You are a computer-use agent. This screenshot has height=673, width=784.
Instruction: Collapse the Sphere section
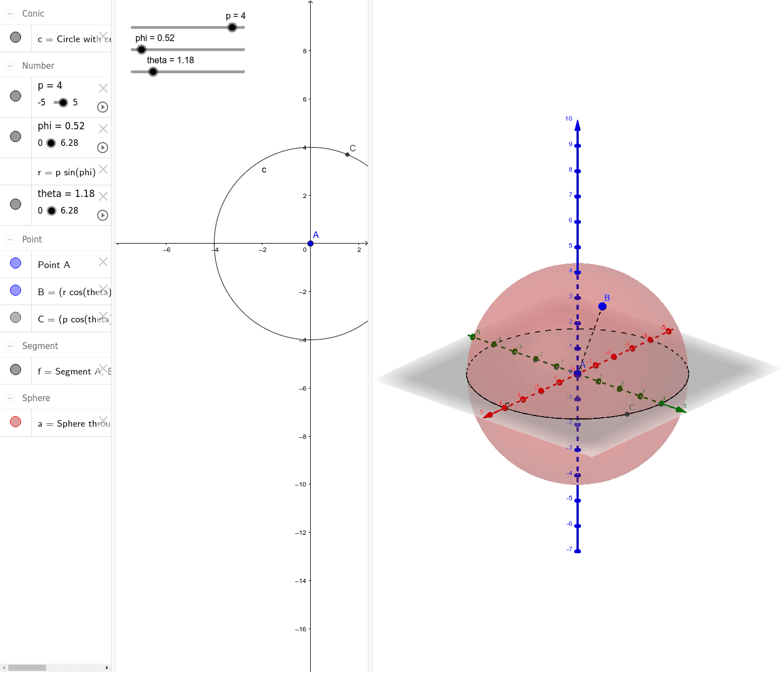tap(9, 397)
